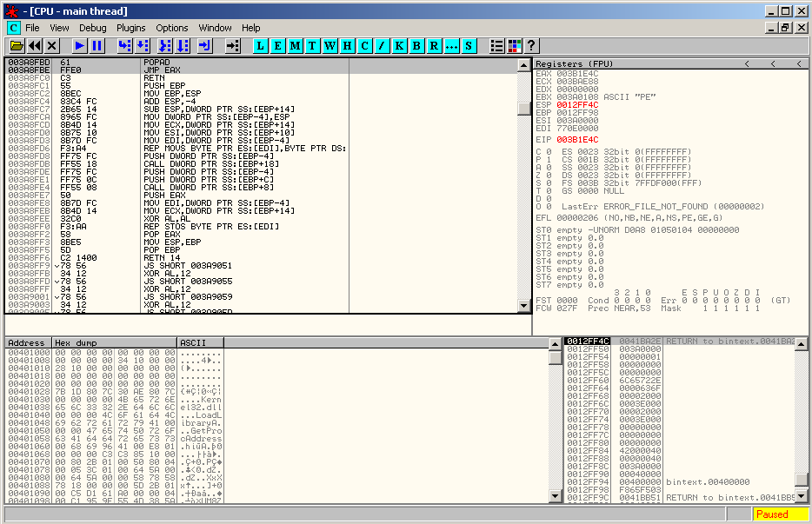
Task: Click the rightmost arrow in Registers header
Action: point(799,64)
